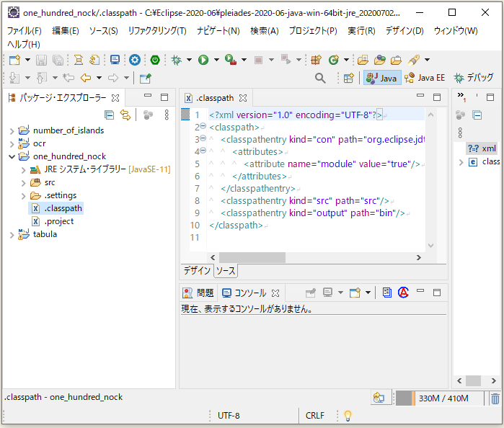Click the Open Type folder icon
The image size is (504, 428).
pyautogui.click(x=363, y=60)
